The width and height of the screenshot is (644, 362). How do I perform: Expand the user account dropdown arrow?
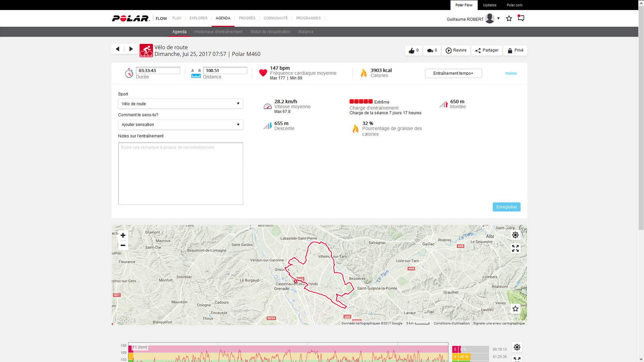coord(498,18)
